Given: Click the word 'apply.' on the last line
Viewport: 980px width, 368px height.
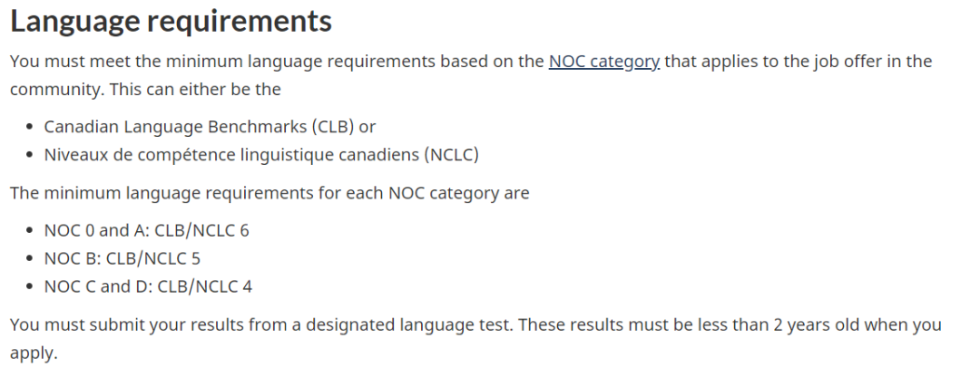Looking at the screenshot, I should coord(34,353).
